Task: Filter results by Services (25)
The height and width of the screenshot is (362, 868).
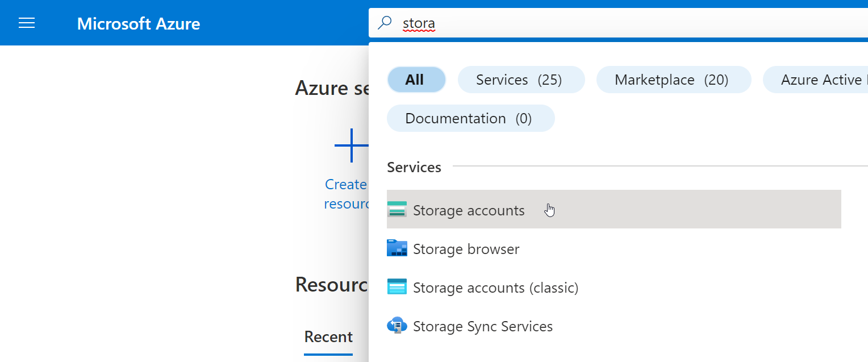Action: (521, 80)
